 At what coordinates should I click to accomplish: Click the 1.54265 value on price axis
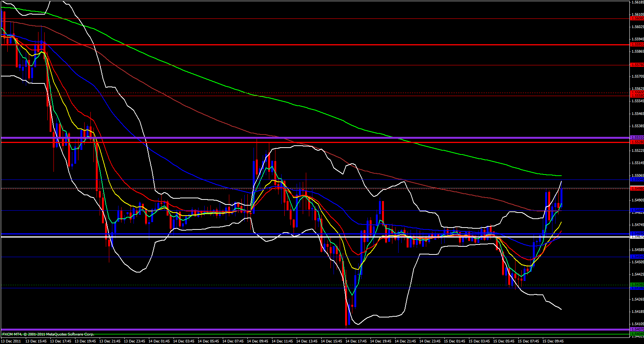coord(637,299)
